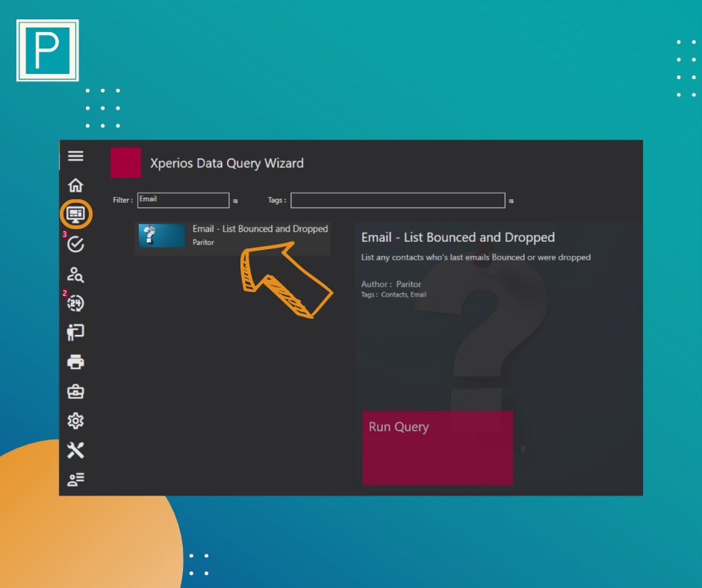Click the Run Query button
The width and height of the screenshot is (702, 588).
438,448
